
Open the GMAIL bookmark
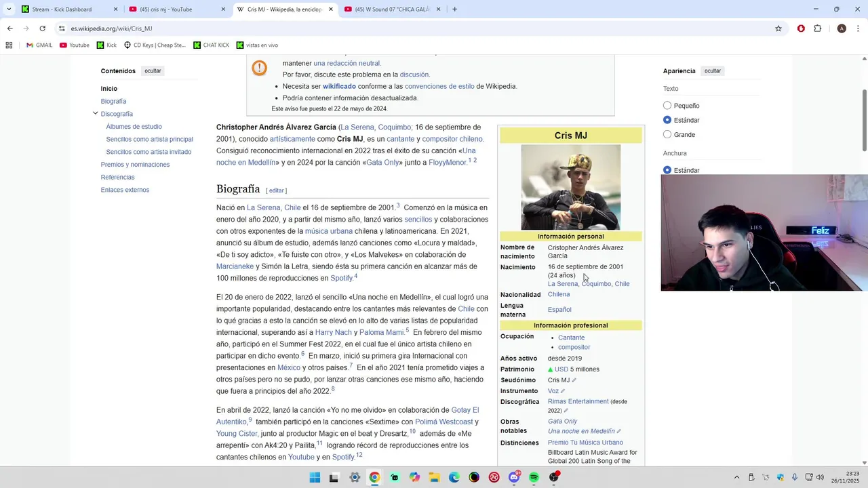(39, 45)
